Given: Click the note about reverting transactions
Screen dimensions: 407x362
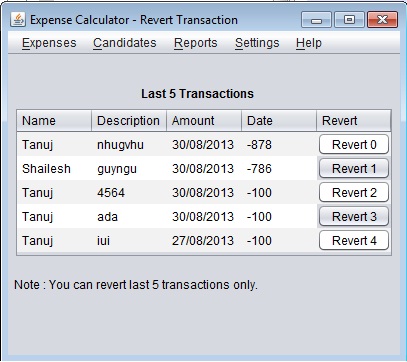Looking at the screenshot, I should 136,285.
